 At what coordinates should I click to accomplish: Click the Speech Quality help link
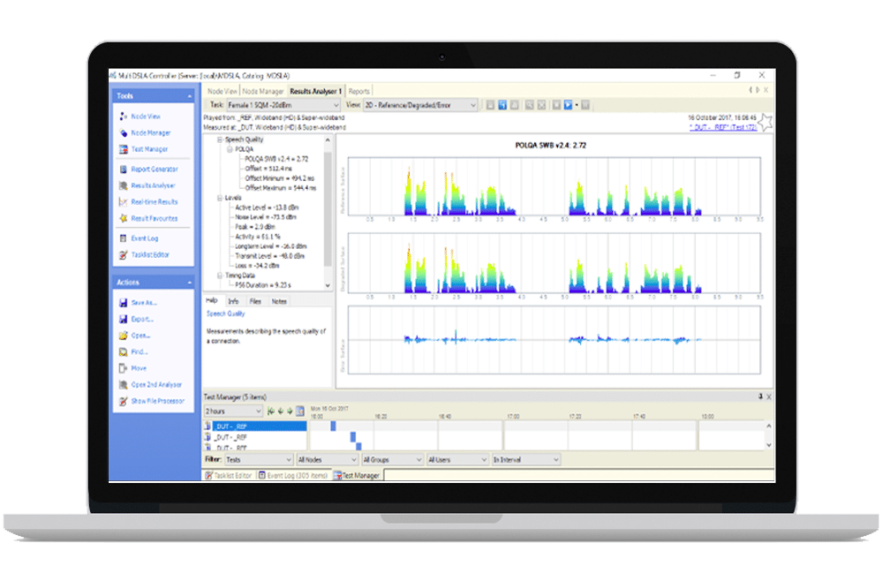225,313
